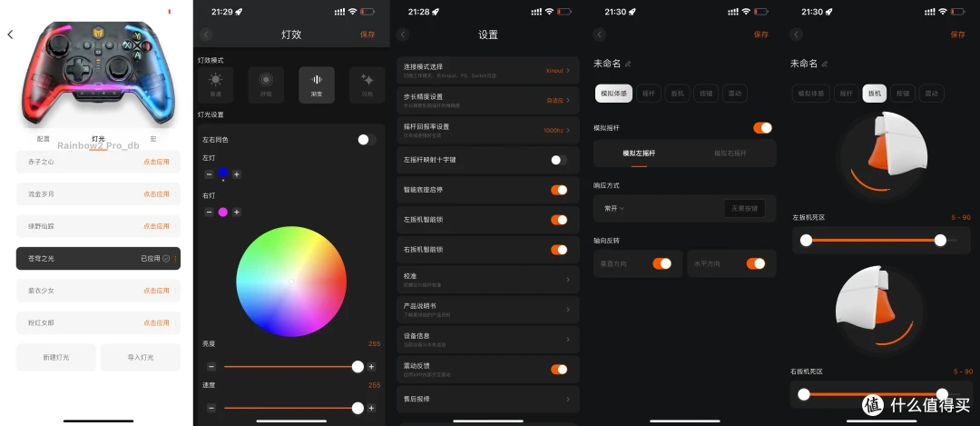Select the blue 左灯 color dot
The image size is (980, 426).
[x=223, y=172]
